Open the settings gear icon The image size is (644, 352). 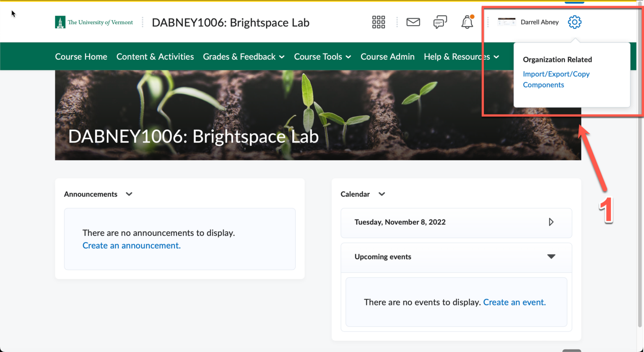tap(574, 22)
